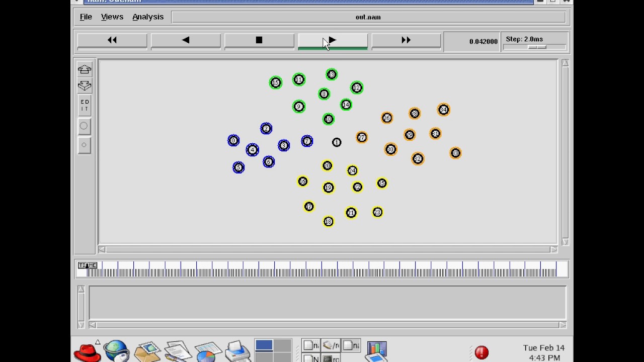
Task: Select orange node 30
Action: pyautogui.click(x=391, y=149)
